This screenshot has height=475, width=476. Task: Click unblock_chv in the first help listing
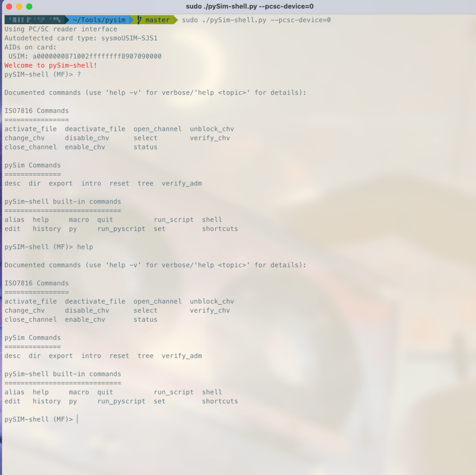point(212,129)
